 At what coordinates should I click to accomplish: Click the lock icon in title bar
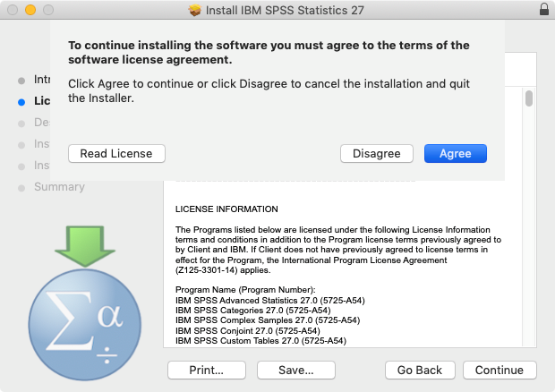544,9
